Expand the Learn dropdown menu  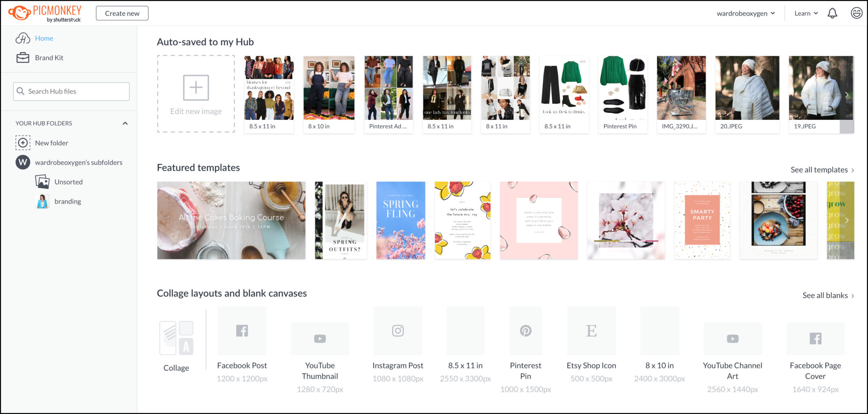[806, 13]
